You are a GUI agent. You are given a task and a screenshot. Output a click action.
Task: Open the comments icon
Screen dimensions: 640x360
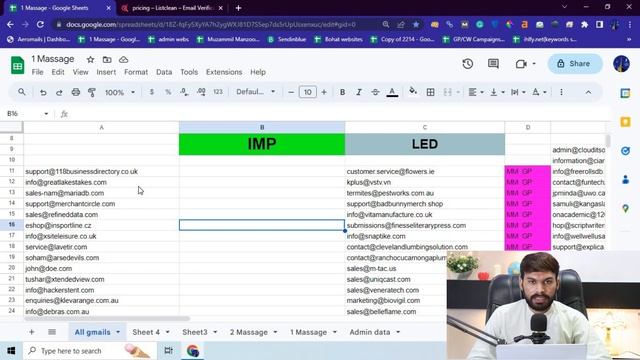(x=493, y=64)
